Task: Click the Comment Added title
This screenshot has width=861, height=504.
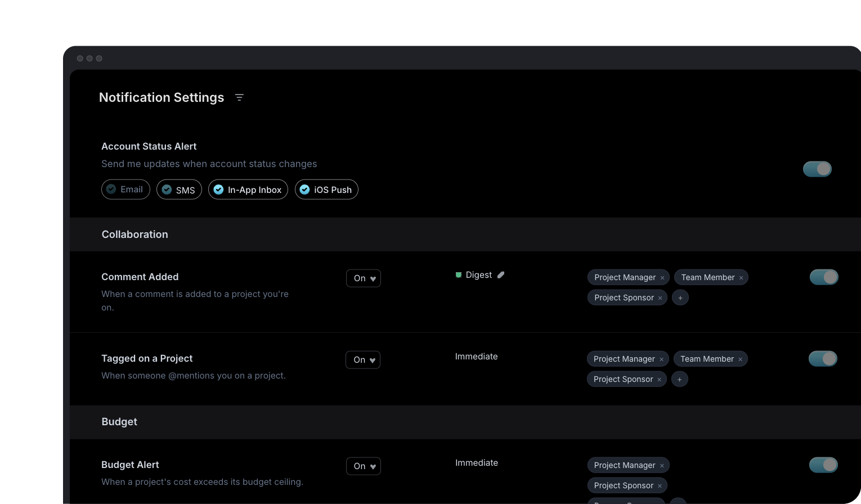Action: pos(140,277)
